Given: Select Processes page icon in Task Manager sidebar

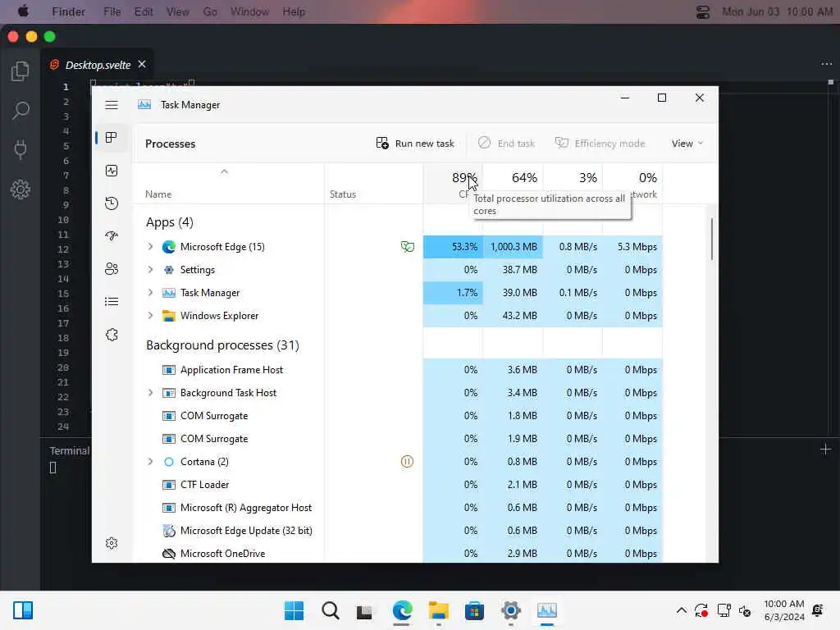Looking at the screenshot, I should pyautogui.click(x=112, y=138).
